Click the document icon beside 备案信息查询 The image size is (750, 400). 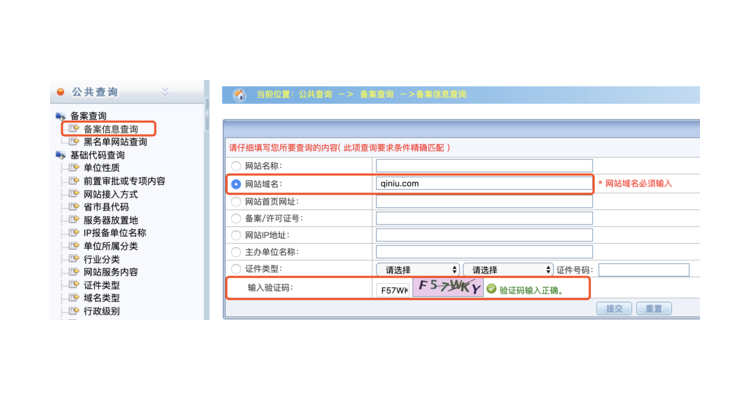point(74,128)
